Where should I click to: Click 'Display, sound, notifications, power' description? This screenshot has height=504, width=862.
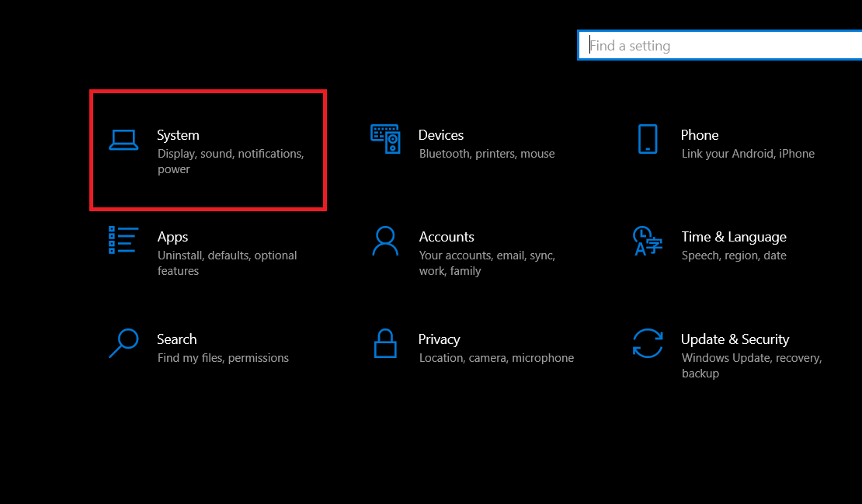(231, 162)
